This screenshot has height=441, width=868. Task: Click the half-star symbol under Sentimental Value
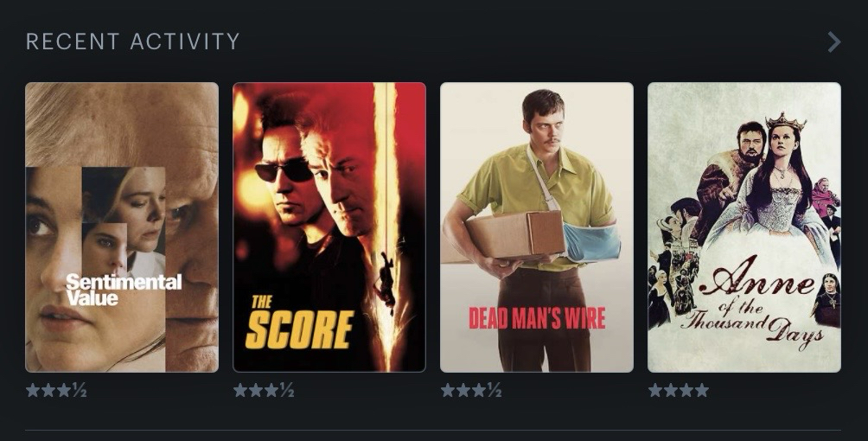pyautogui.click(x=80, y=391)
